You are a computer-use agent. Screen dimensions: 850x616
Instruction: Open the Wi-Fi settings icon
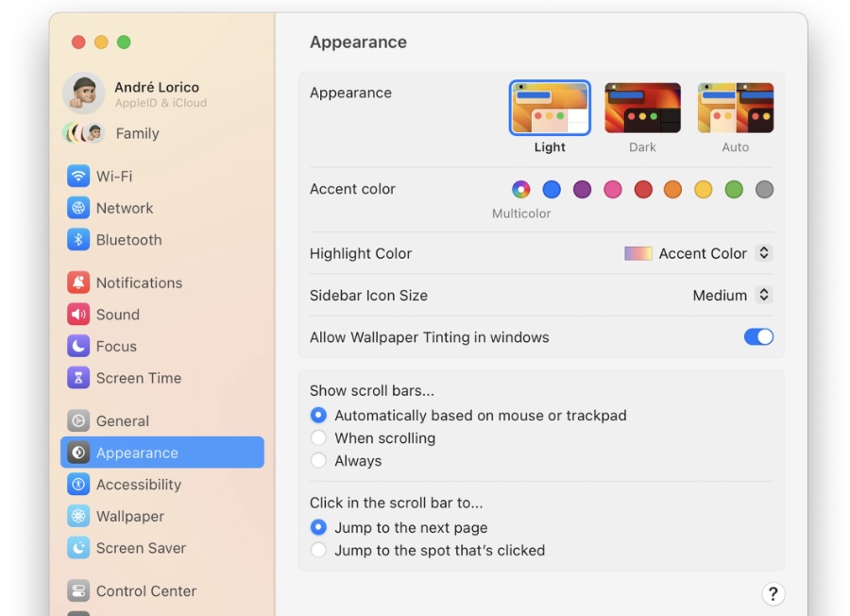click(x=78, y=177)
